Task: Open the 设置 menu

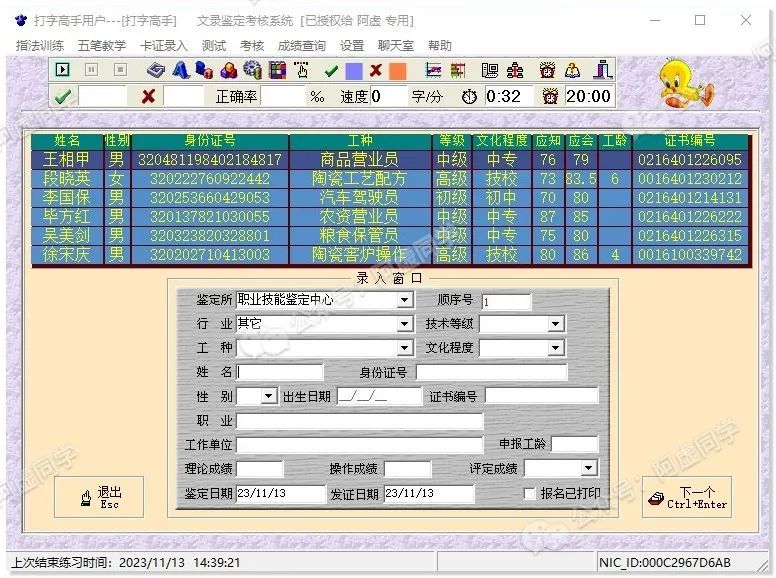Action: tap(352, 46)
